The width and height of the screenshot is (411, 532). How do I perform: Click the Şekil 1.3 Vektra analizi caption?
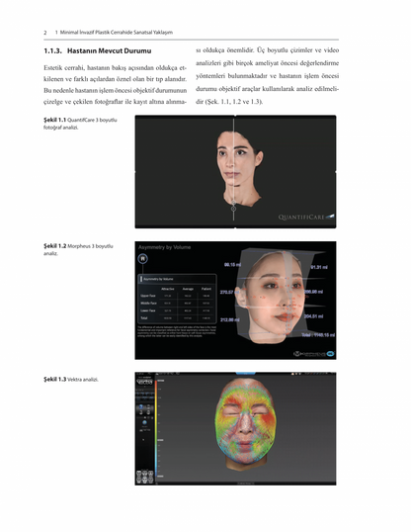pyautogui.click(x=71, y=380)
